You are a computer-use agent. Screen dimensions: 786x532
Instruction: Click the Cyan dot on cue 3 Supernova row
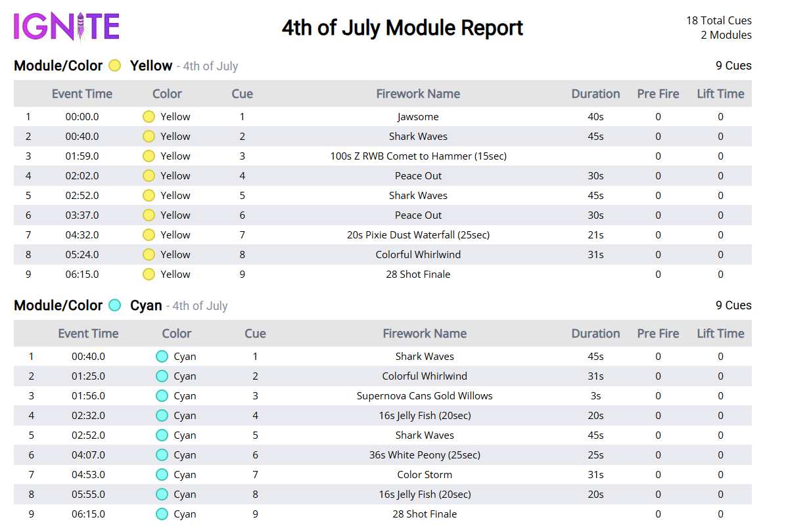(x=161, y=395)
